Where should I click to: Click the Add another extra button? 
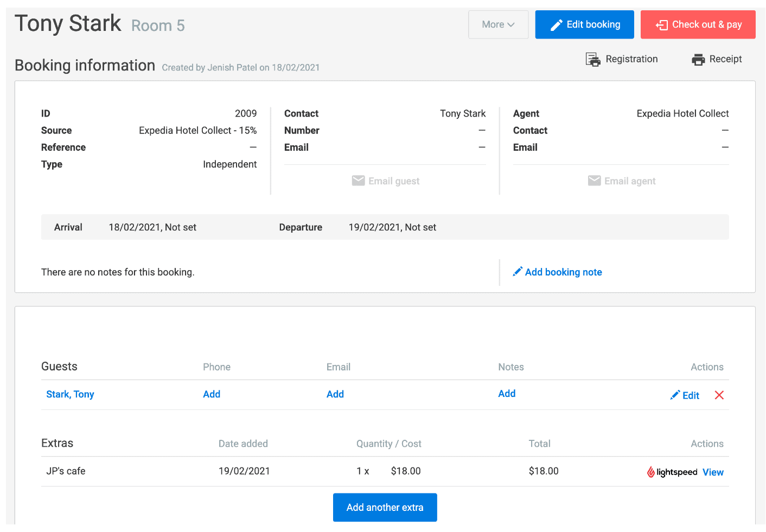(385, 508)
